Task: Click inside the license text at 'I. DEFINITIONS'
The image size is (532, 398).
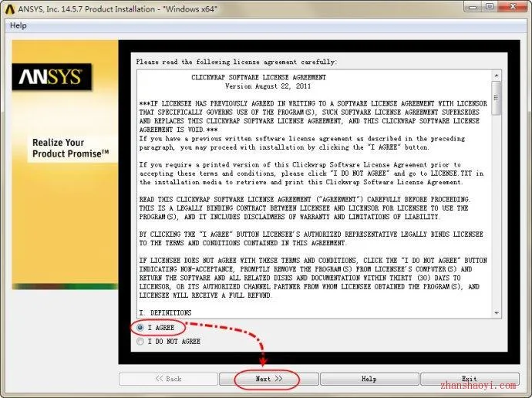Action: (165, 312)
